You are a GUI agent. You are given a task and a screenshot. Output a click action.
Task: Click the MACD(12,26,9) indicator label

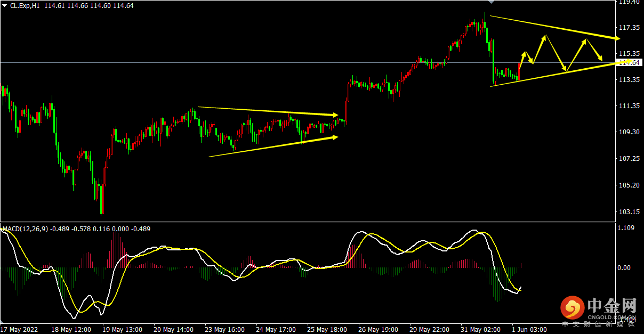point(25,229)
